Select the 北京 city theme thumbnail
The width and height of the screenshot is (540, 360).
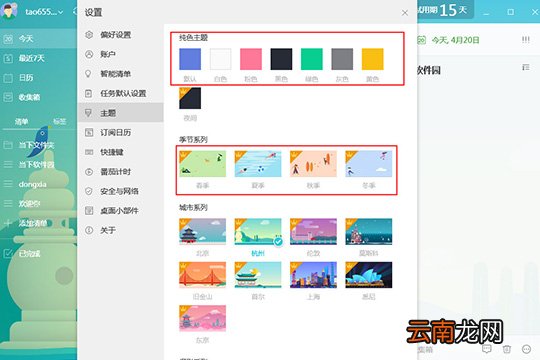(202, 231)
